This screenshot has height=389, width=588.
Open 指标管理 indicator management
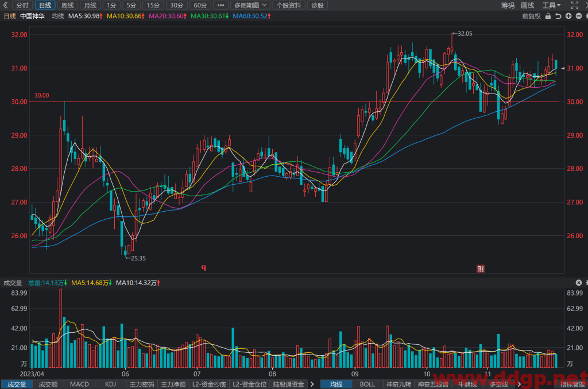tap(572, 384)
